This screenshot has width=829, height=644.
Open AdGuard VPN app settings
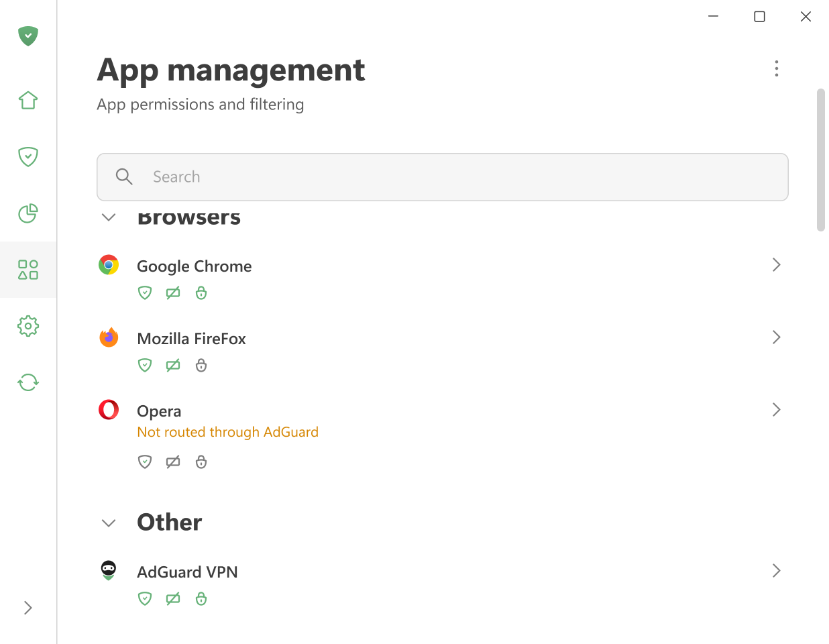[x=776, y=570]
